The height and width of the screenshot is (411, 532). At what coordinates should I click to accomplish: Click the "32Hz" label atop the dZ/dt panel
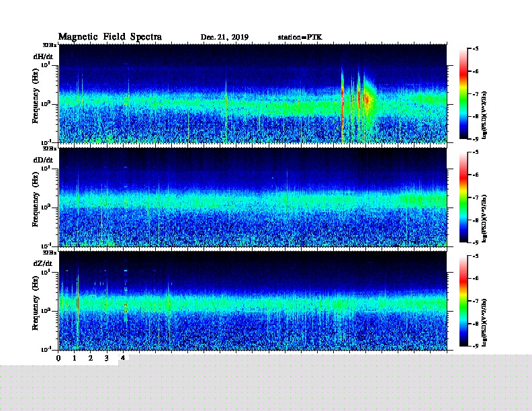coord(50,253)
